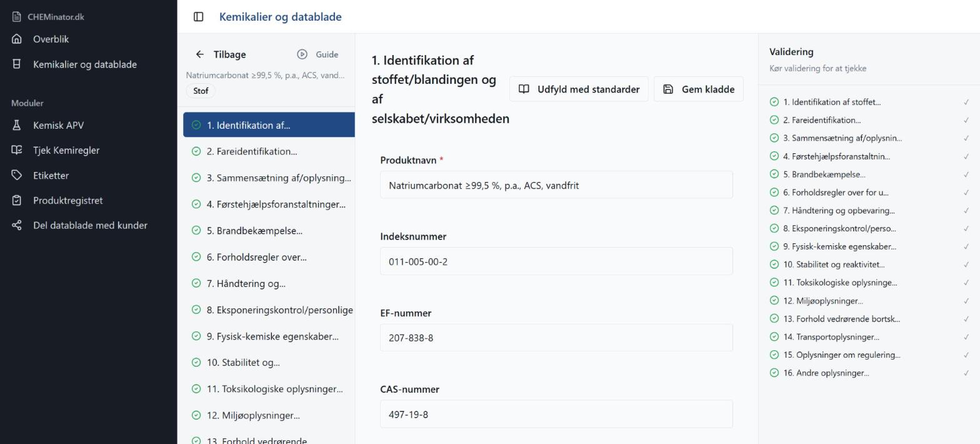The image size is (980, 444).
Task: Click the CHEMinator.dk document logo icon
Action: pos(16,17)
